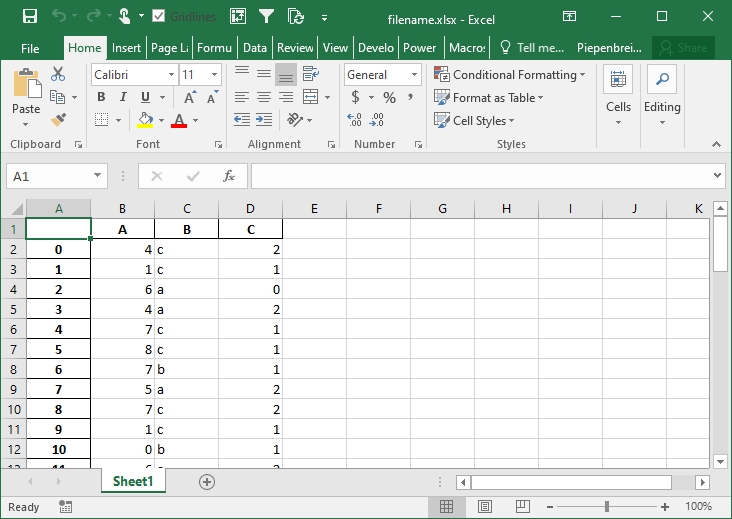Add a new sheet with plus button
This screenshot has height=519, width=732.
(x=207, y=481)
